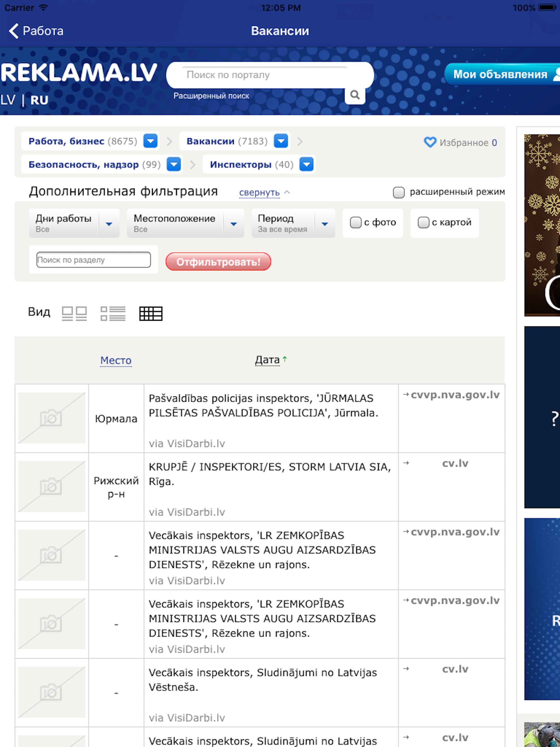Switch language to RU
Viewport: 560px width, 747px height.
(39, 100)
